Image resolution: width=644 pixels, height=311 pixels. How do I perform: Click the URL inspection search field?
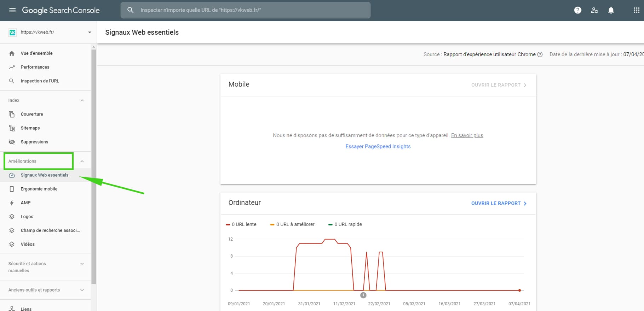coord(246,10)
